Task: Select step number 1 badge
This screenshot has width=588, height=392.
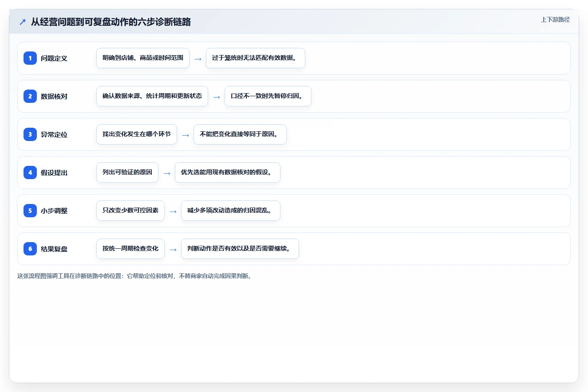Action: 30,58
